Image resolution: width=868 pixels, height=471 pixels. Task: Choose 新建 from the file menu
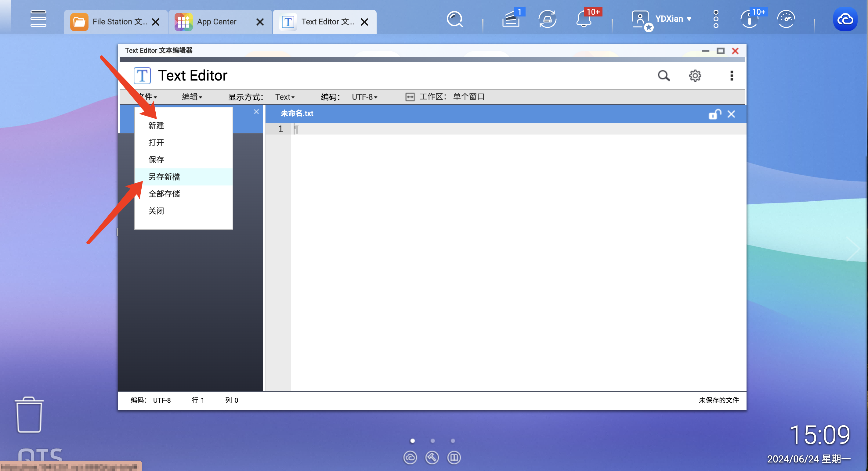pos(184,126)
